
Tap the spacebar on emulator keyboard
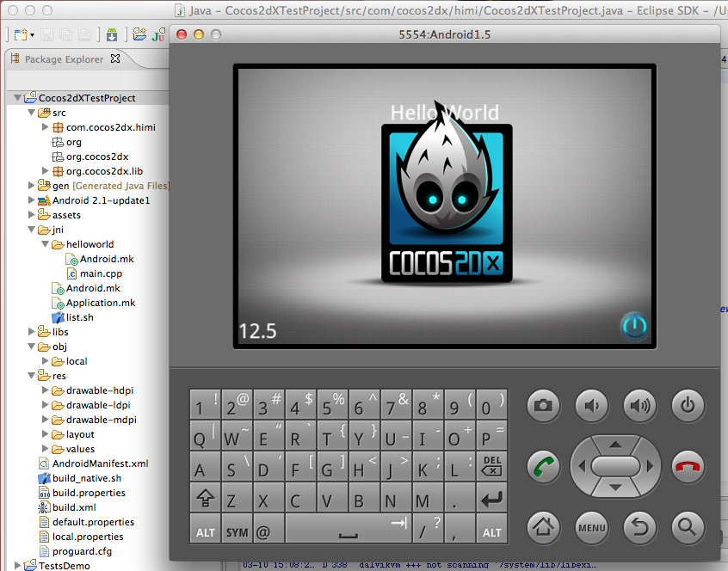pyautogui.click(x=349, y=528)
